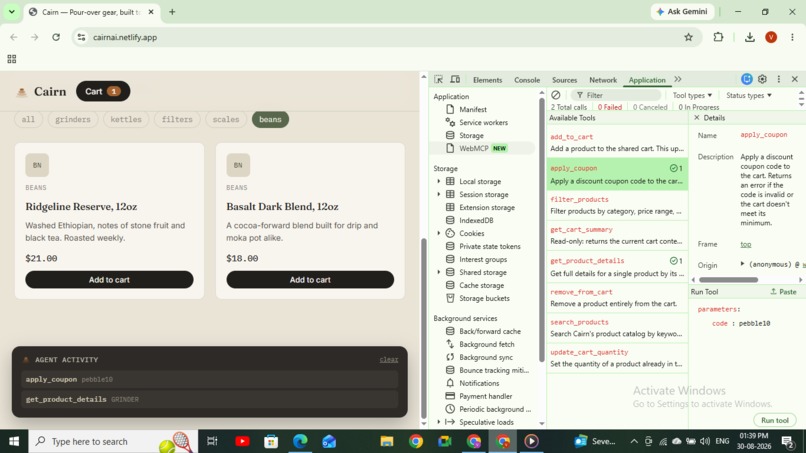Select the add_to_cart tool
The image size is (806, 453).
[617, 142]
